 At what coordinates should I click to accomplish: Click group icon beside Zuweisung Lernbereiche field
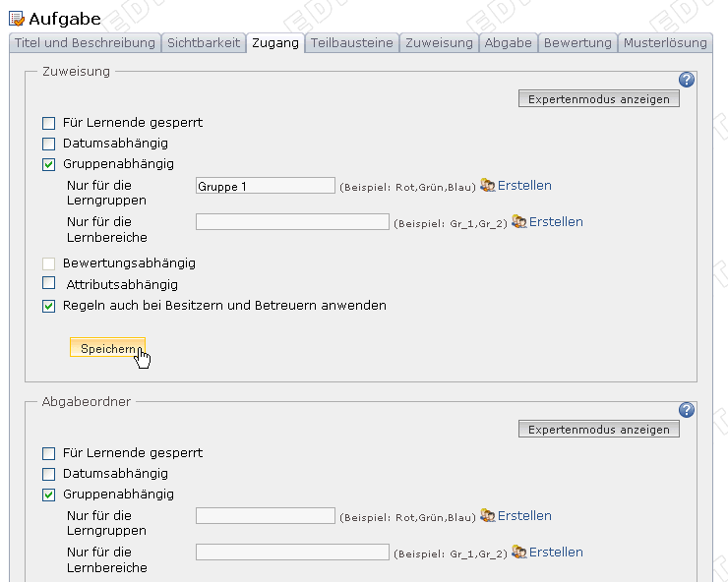coord(518,222)
